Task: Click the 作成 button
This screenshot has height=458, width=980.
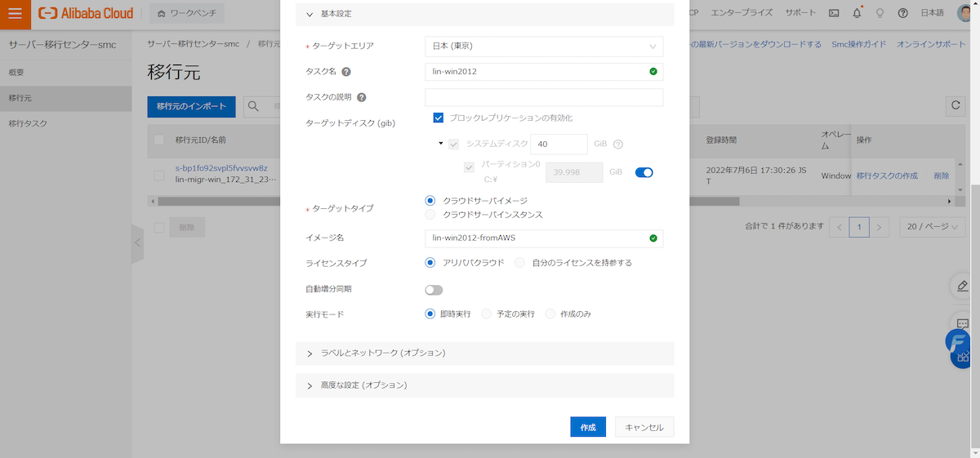Action: click(588, 427)
